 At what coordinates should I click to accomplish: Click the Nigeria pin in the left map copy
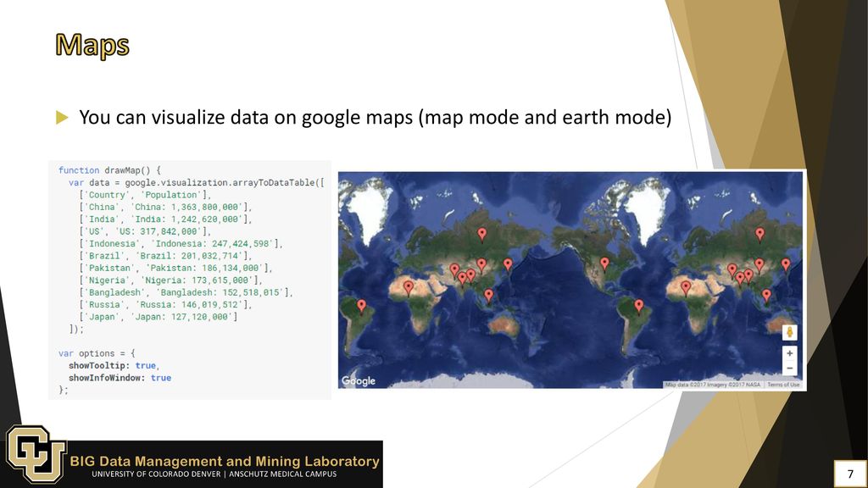coord(409,288)
